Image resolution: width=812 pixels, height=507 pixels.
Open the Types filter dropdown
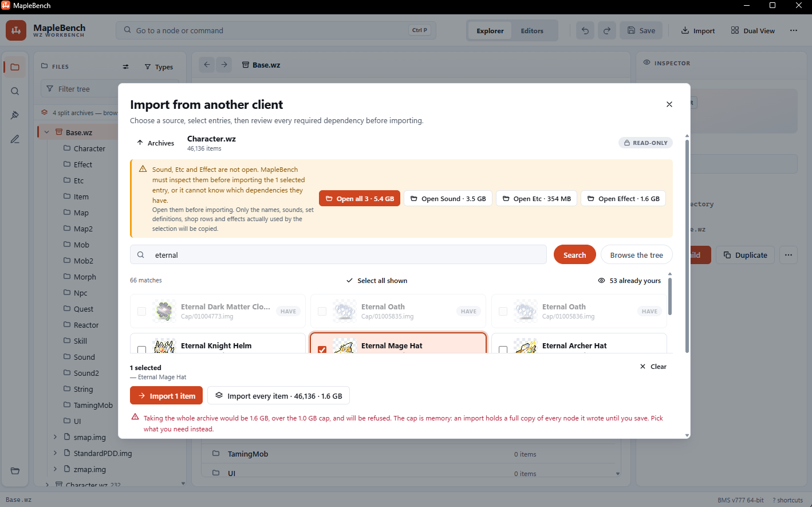(159, 67)
